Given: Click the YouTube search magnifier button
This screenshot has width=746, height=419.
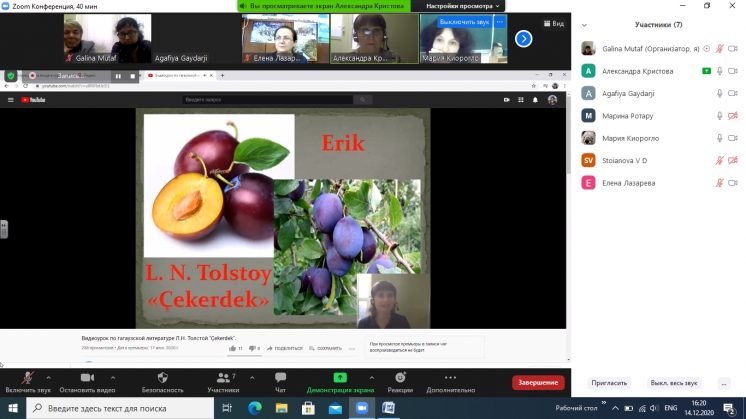Looking at the screenshot, I should [362, 100].
